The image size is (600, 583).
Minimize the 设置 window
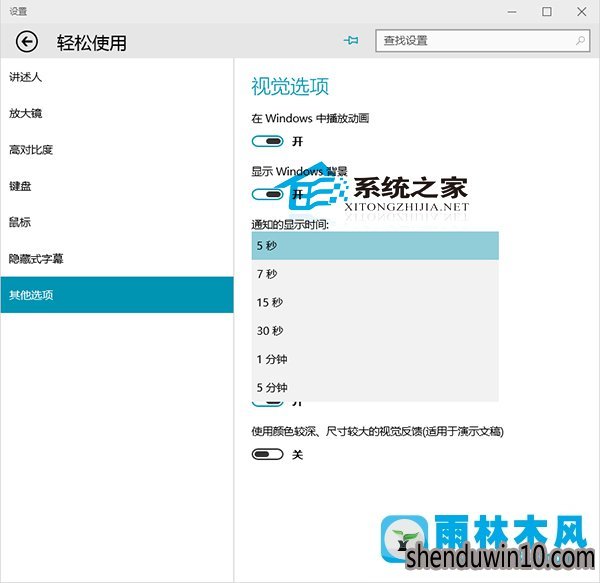tap(512, 12)
